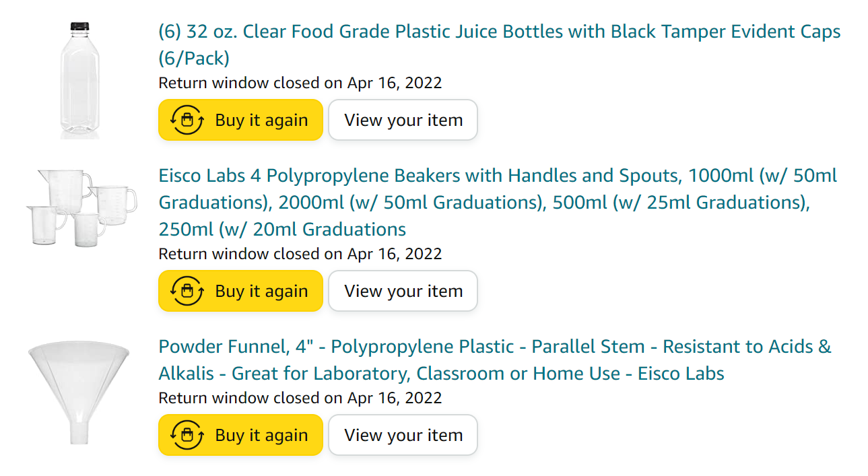Screen dimensions: 868x476
Task: Click the return window text under the beakers
Action: 300,254
